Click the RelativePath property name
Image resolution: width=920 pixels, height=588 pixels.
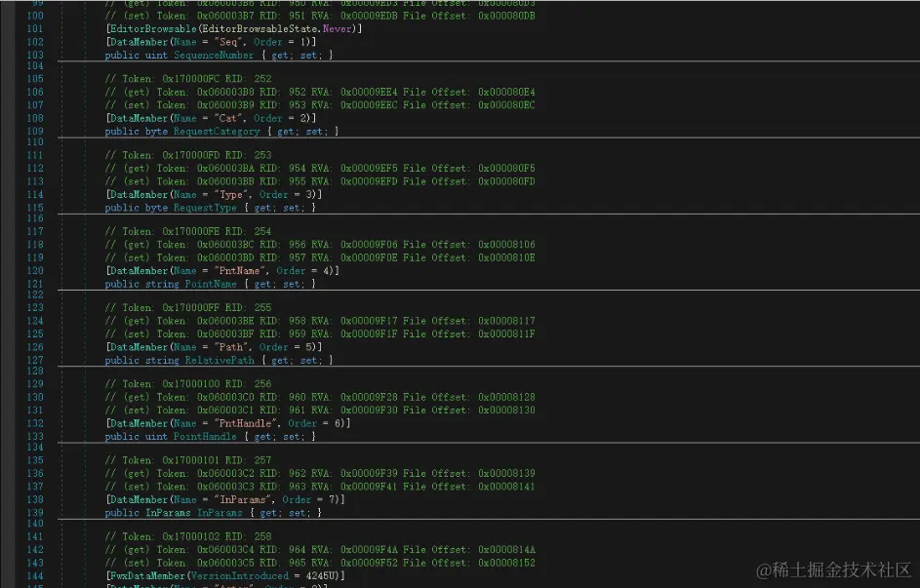[x=220, y=360]
